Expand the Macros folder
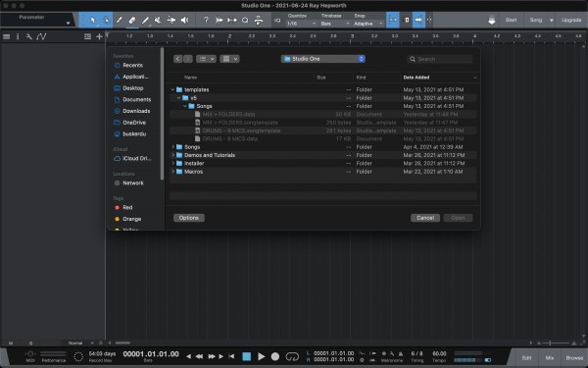The height and width of the screenshot is (368, 588). click(x=172, y=172)
